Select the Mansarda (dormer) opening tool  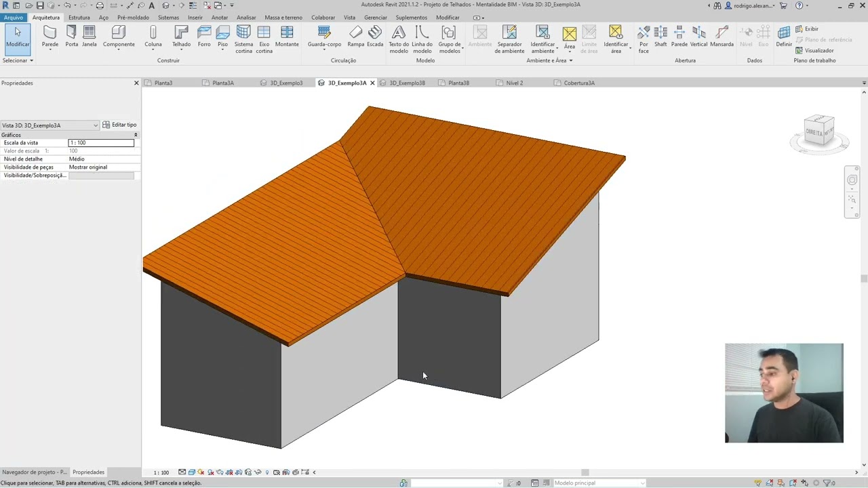(722, 37)
